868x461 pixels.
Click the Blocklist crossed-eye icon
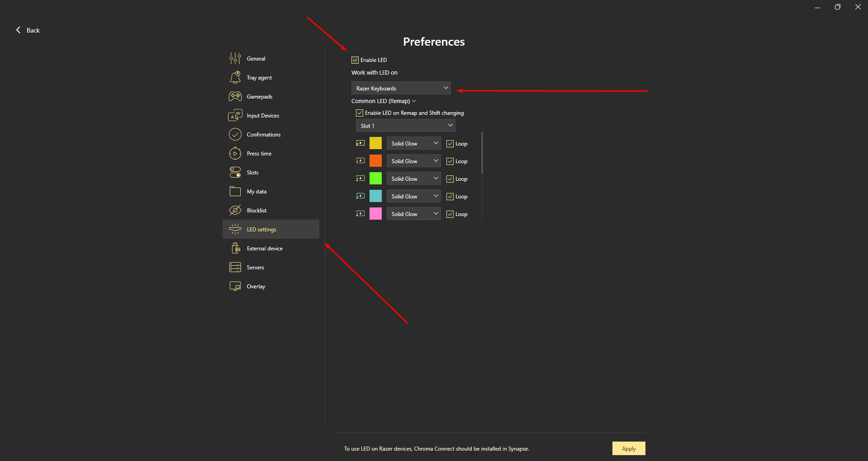click(x=235, y=211)
